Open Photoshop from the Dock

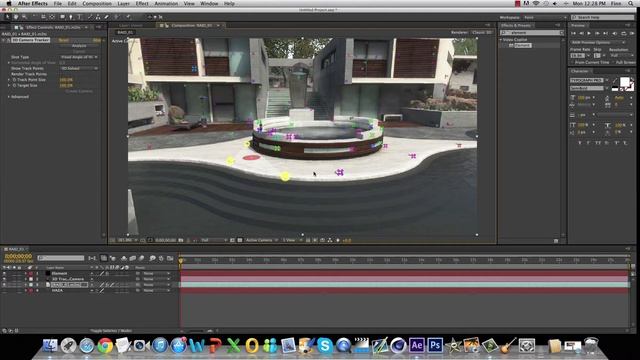[435, 345]
